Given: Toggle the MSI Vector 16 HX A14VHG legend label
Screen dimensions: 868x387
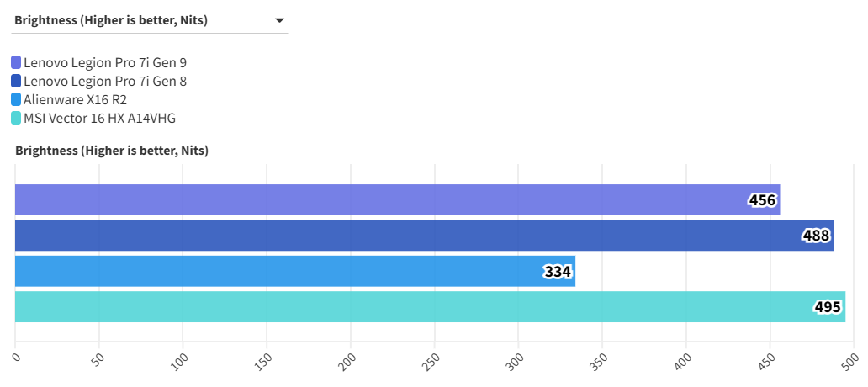Looking at the screenshot, I should coord(99,118).
